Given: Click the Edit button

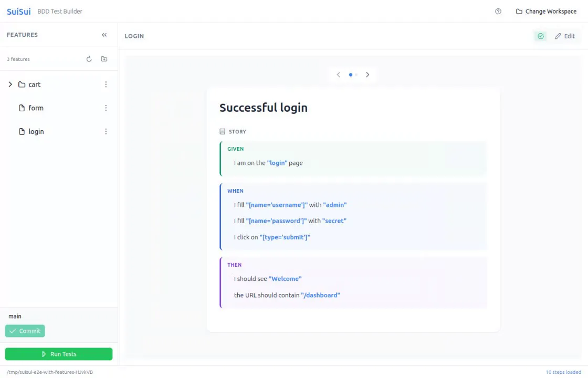Looking at the screenshot, I should (x=565, y=36).
